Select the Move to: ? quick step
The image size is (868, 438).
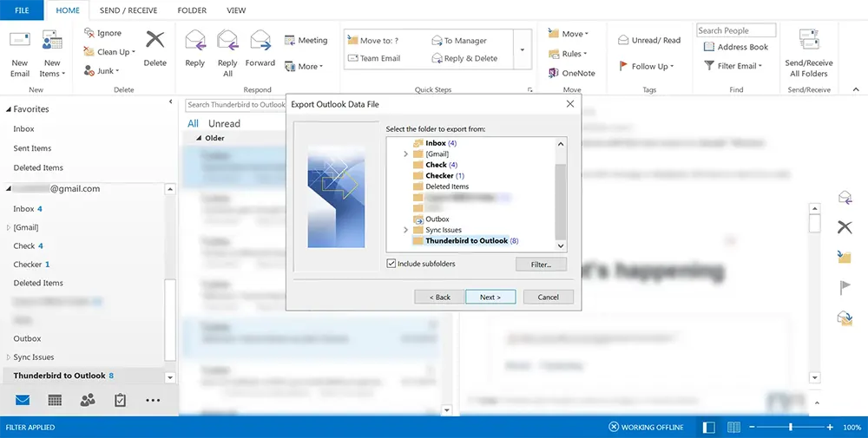pyautogui.click(x=372, y=41)
